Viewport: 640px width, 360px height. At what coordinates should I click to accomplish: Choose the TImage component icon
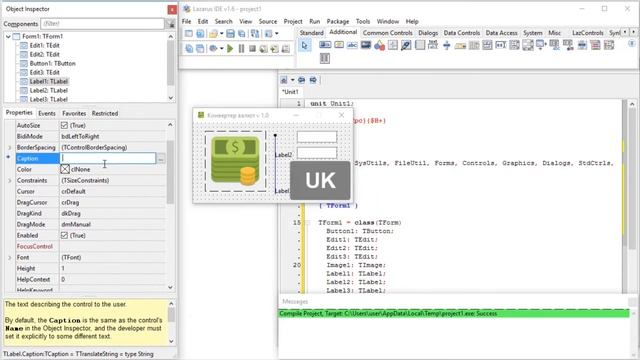pos(366,45)
